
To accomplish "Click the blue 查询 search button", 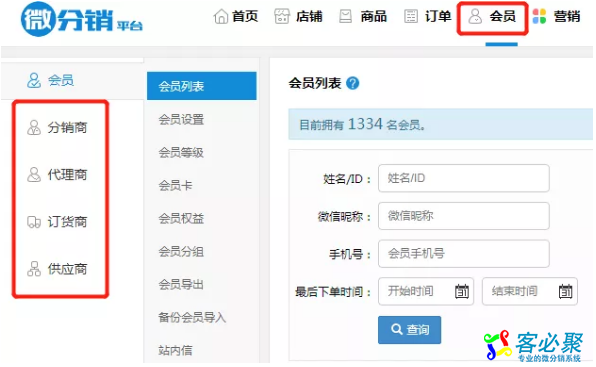I will [x=410, y=330].
